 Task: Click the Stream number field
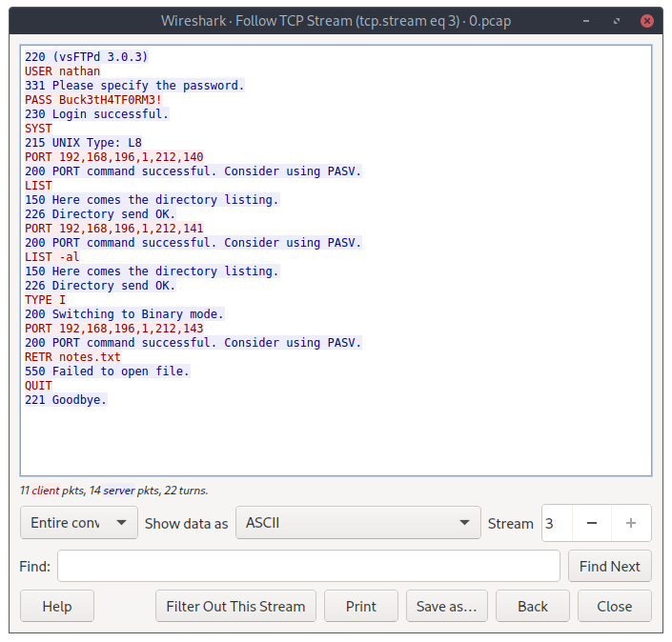click(x=557, y=523)
